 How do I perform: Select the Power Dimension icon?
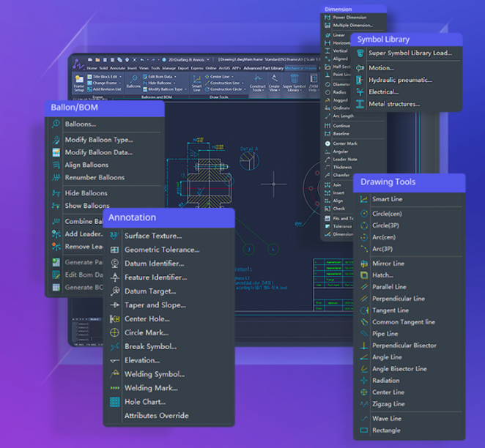327,17
